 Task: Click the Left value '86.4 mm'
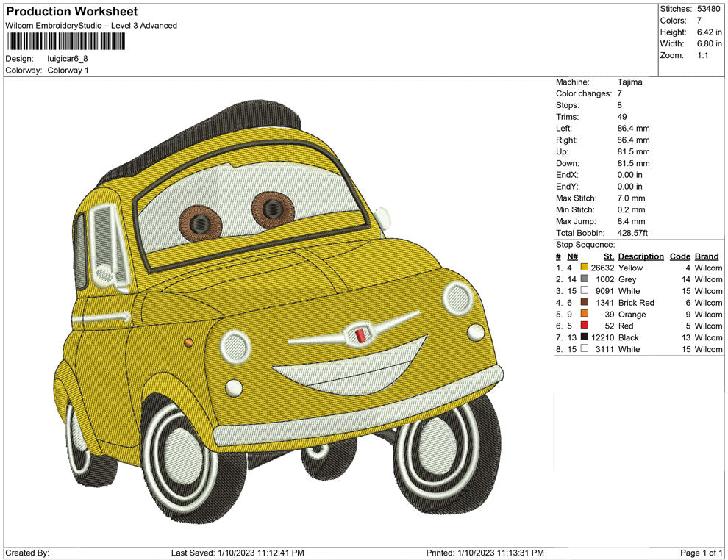(633, 129)
